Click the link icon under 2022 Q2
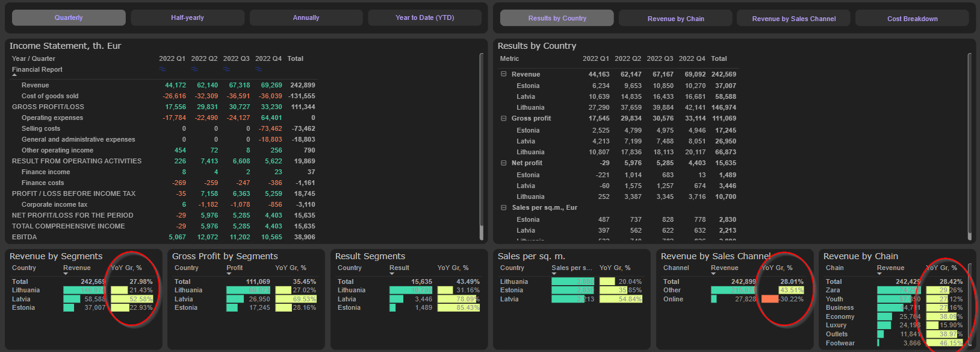The image size is (980, 352). (x=194, y=69)
